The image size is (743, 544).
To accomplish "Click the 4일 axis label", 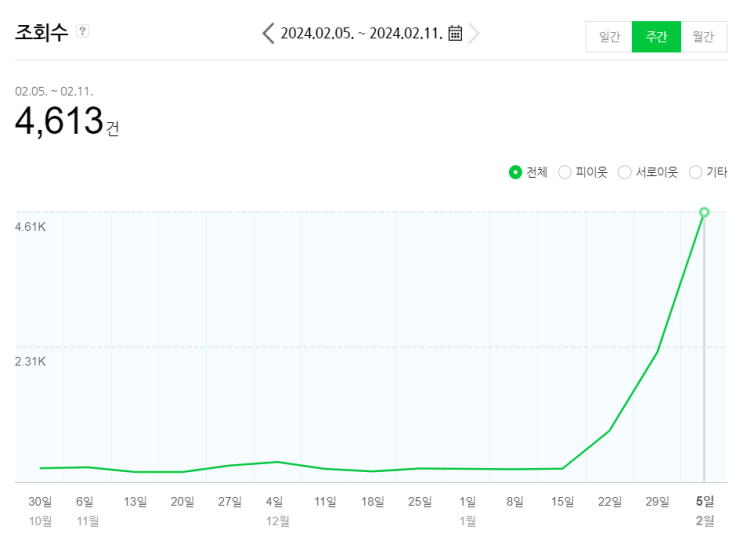I will coord(274,501).
